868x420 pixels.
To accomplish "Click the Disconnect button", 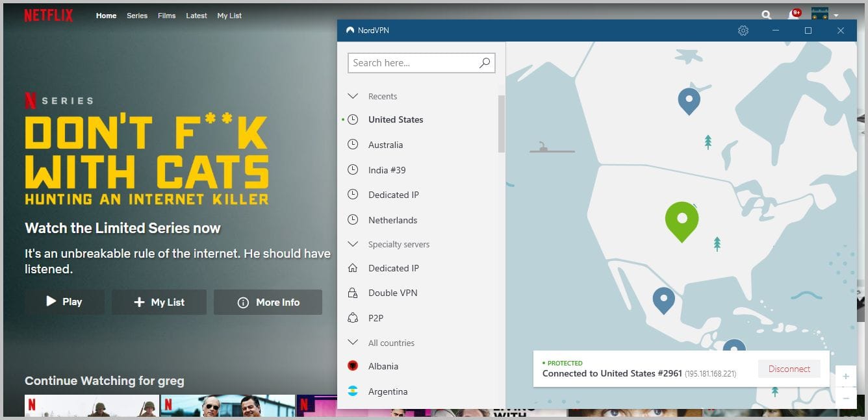I will click(789, 369).
